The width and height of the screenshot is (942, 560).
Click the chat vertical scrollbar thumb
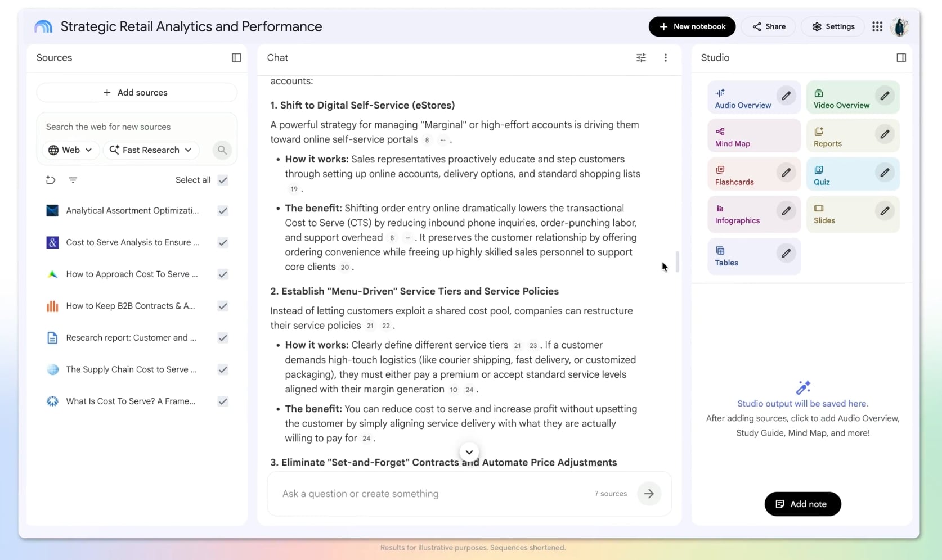point(677,262)
